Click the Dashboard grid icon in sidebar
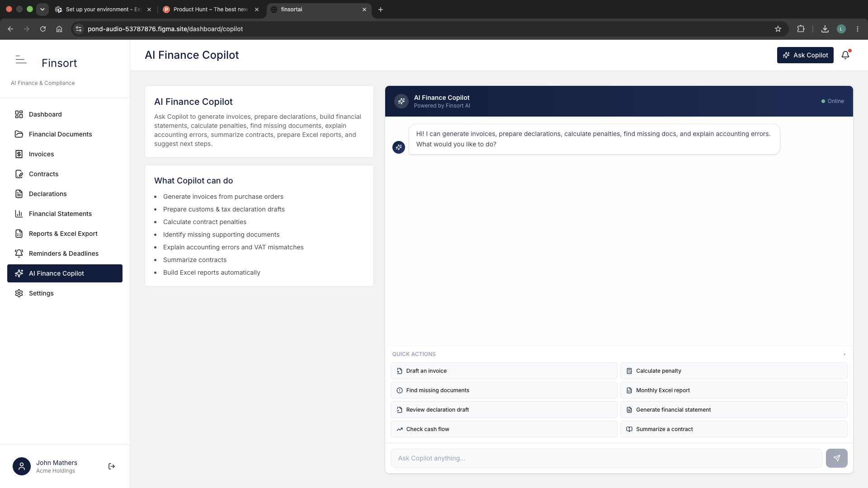868x488 pixels. [x=19, y=114]
